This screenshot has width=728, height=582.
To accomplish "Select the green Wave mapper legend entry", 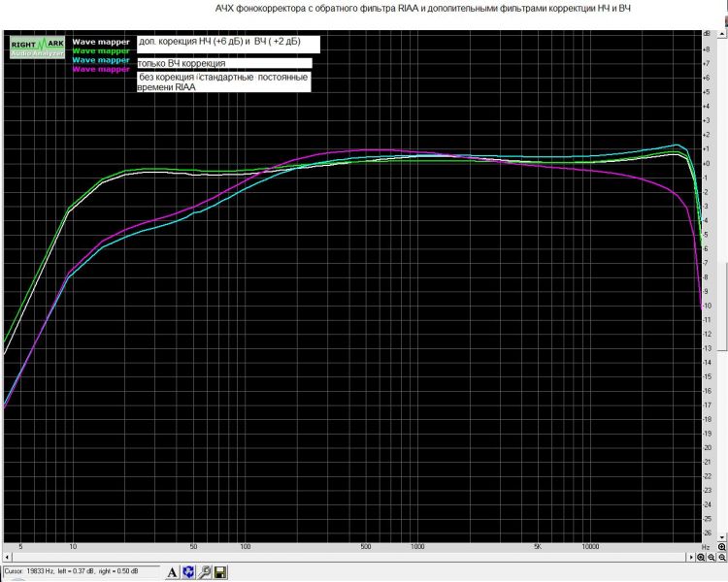I will point(101,51).
